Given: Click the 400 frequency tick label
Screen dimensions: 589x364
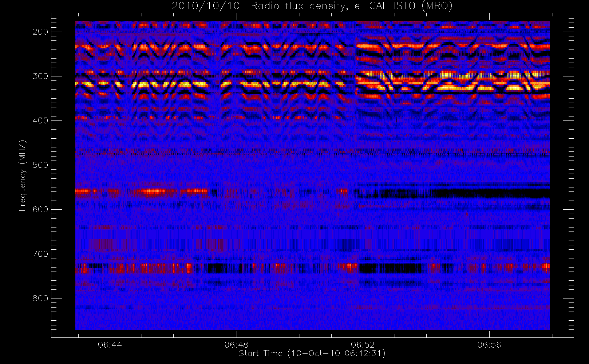Looking at the screenshot, I should [40, 120].
